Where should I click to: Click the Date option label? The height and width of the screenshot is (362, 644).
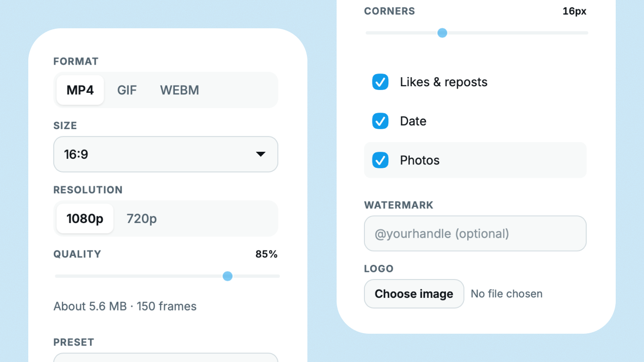coord(413,121)
